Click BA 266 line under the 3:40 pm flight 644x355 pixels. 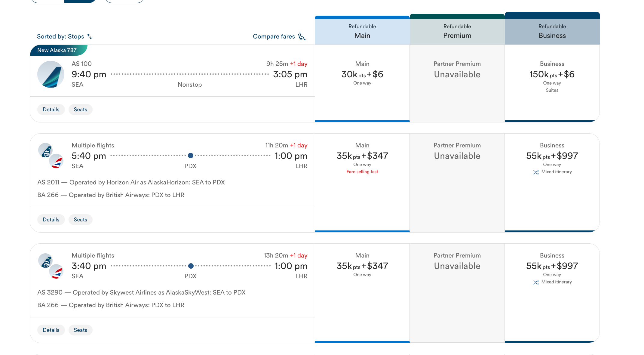(111, 305)
